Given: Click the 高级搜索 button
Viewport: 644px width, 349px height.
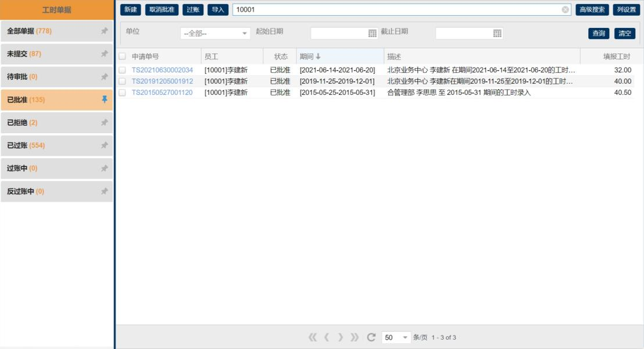Looking at the screenshot, I should 592,10.
